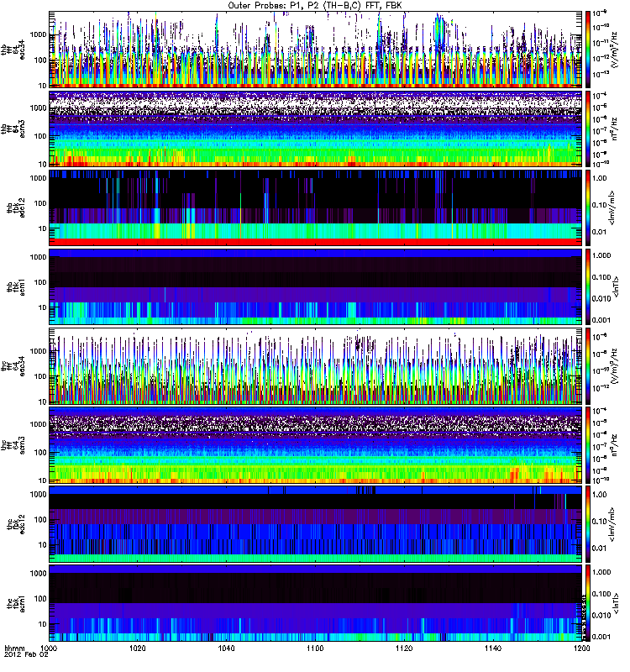Click the thc fff 64 scm3 spectrogram panel
This screenshot has height=672, width=630.
pyautogui.click(x=315, y=445)
